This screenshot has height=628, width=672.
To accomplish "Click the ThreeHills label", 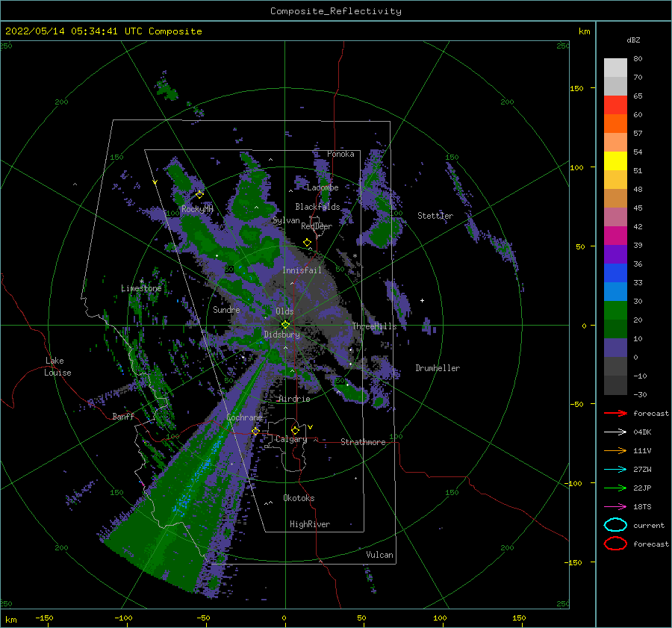I will tap(374, 326).
